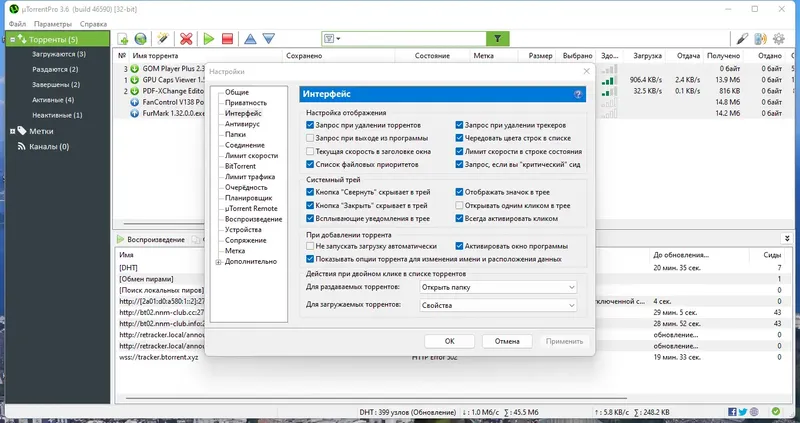Screen dimensions: 800x423
Task: Click the Facebook icon in status bar
Action: click(732, 412)
